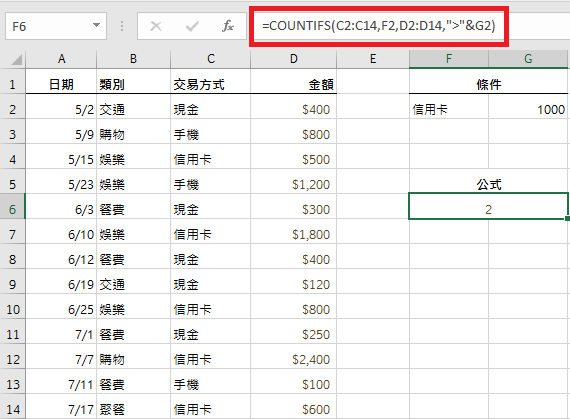Click the Select All corner triangle

point(16,60)
